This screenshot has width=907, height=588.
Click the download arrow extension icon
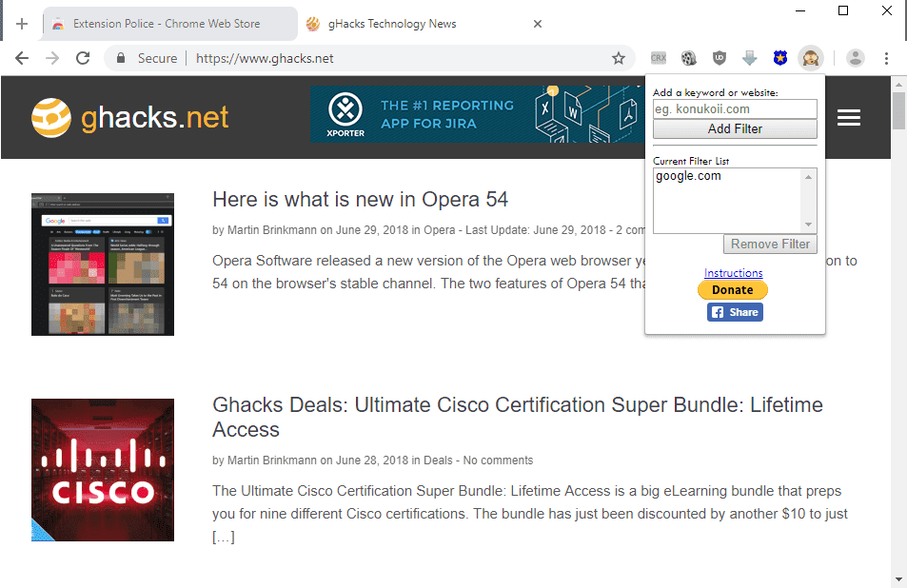(x=750, y=58)
